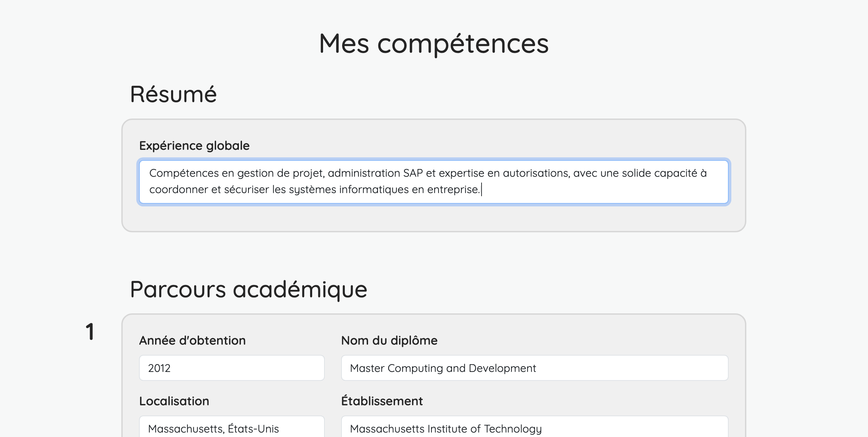Click the 'Nom du diplôme' label
Screen dimensions: 868x437
coord(389,341)
